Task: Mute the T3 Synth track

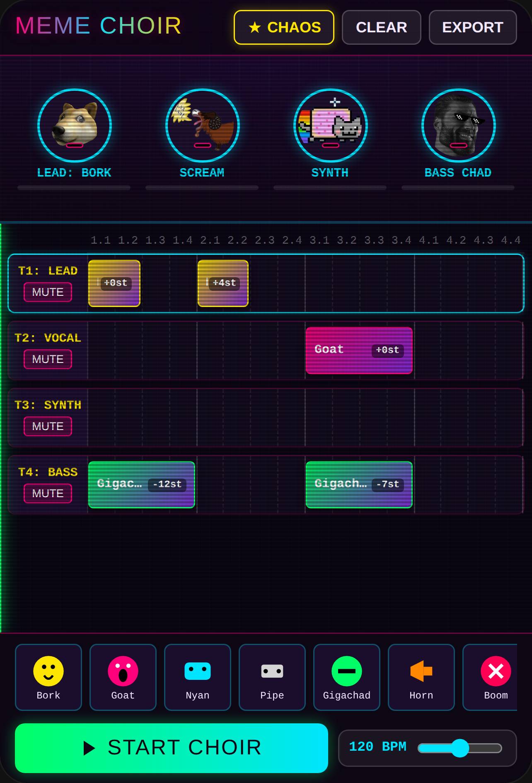Action: (x=48, y=426)
